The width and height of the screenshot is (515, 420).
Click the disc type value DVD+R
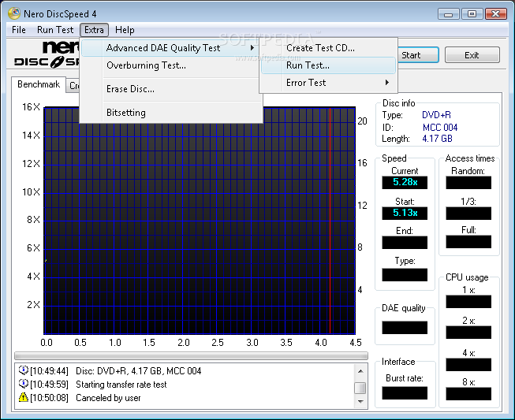pos(436,115)
